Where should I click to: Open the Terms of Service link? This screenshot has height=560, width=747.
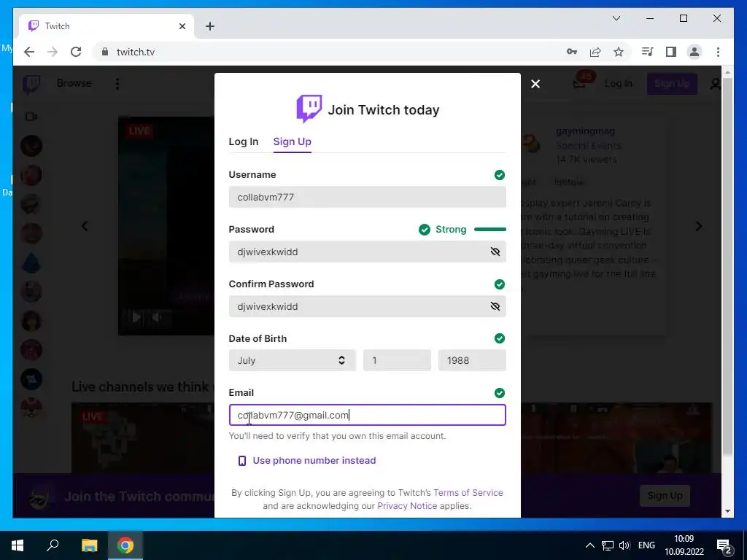(468, 492)
